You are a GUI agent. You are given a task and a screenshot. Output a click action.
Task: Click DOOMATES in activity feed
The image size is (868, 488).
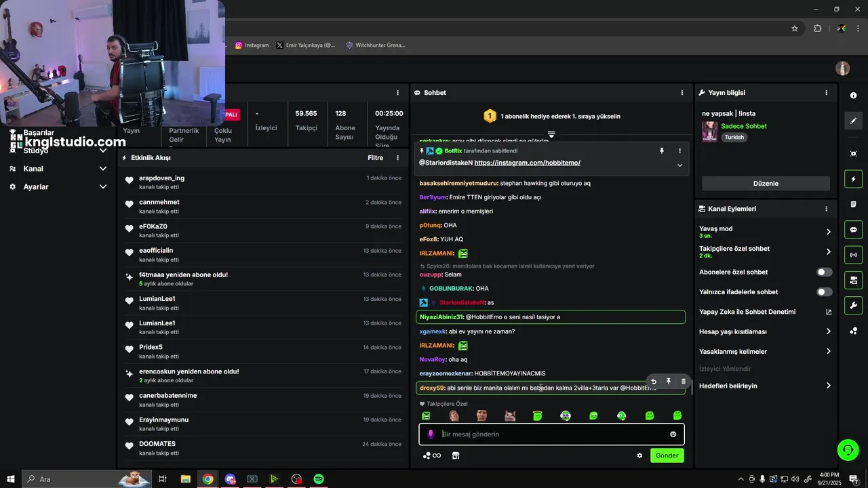click(157, 444)
